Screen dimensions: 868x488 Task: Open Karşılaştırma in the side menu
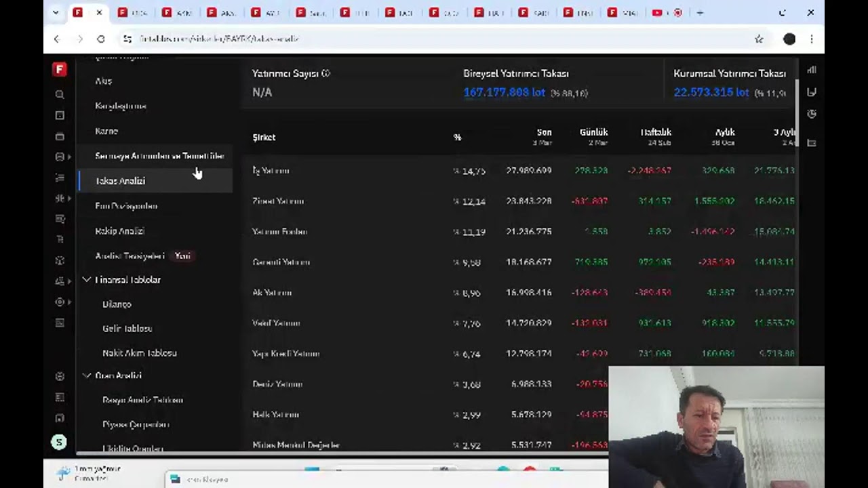(x=121, y=106)
